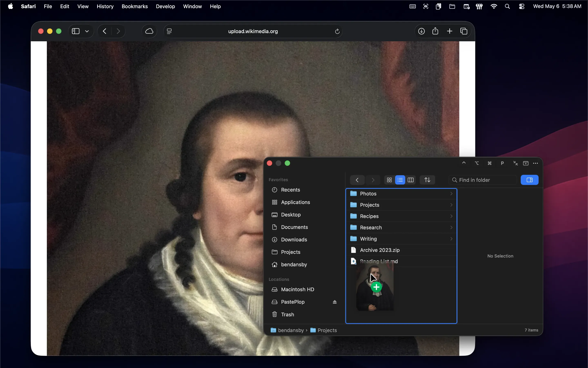
Task: Show Safari downloads
Action: click(x=421, y=31)
